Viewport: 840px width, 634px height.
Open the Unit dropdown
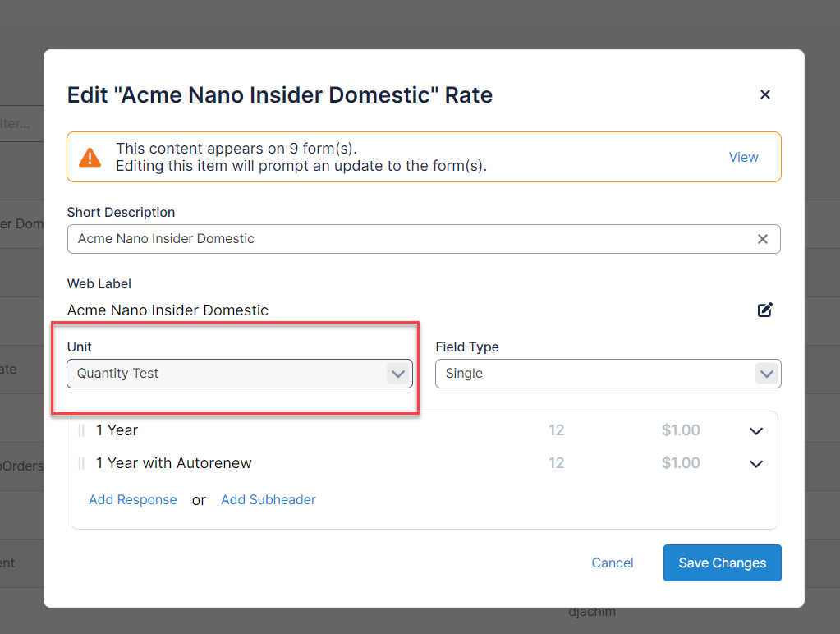pyautogui.click(x=239, y=374)
